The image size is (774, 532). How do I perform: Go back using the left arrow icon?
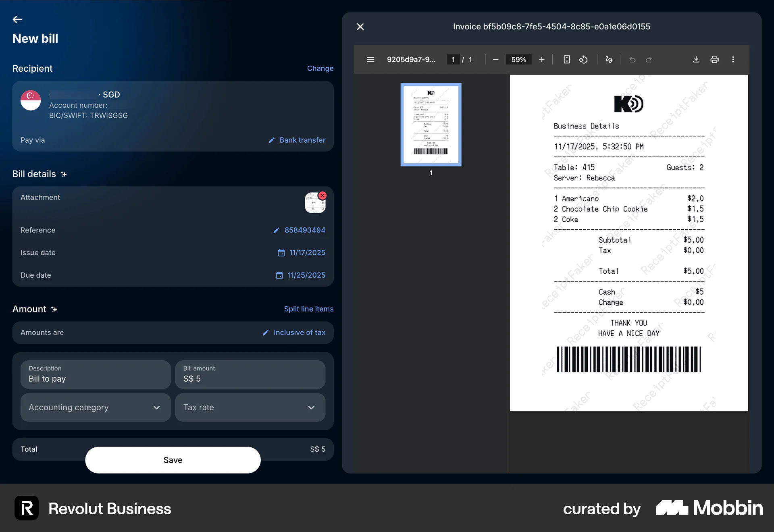(17, 19)
